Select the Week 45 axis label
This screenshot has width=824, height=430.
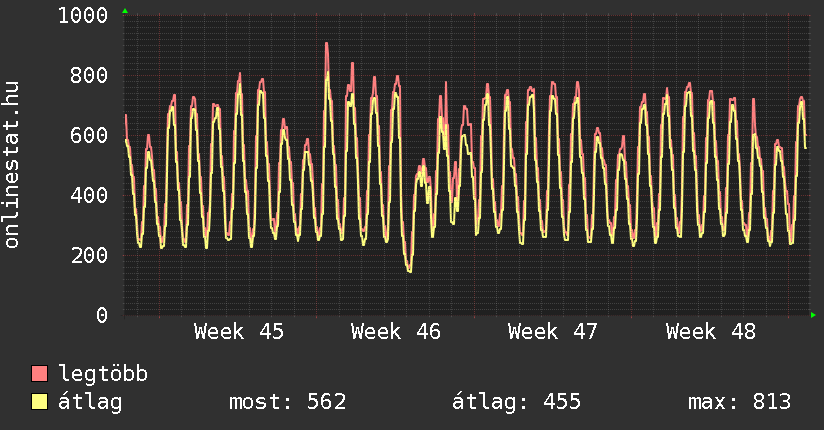click(x=238, y=332)
